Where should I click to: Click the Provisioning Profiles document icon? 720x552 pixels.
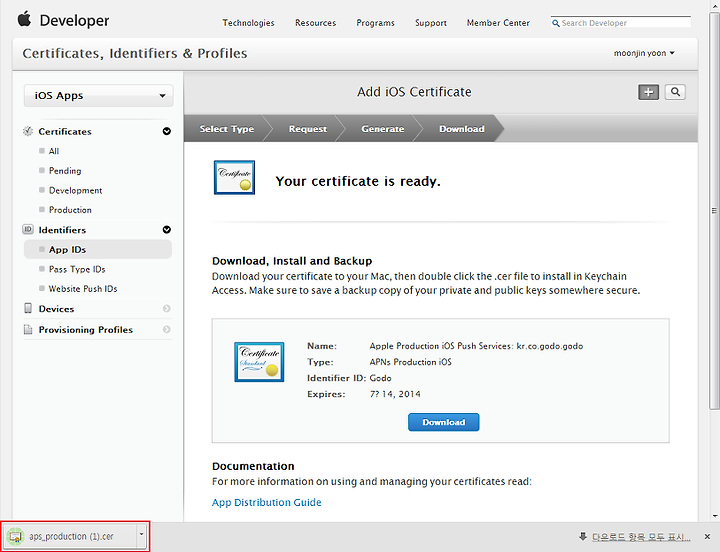(x=28, y=329)
